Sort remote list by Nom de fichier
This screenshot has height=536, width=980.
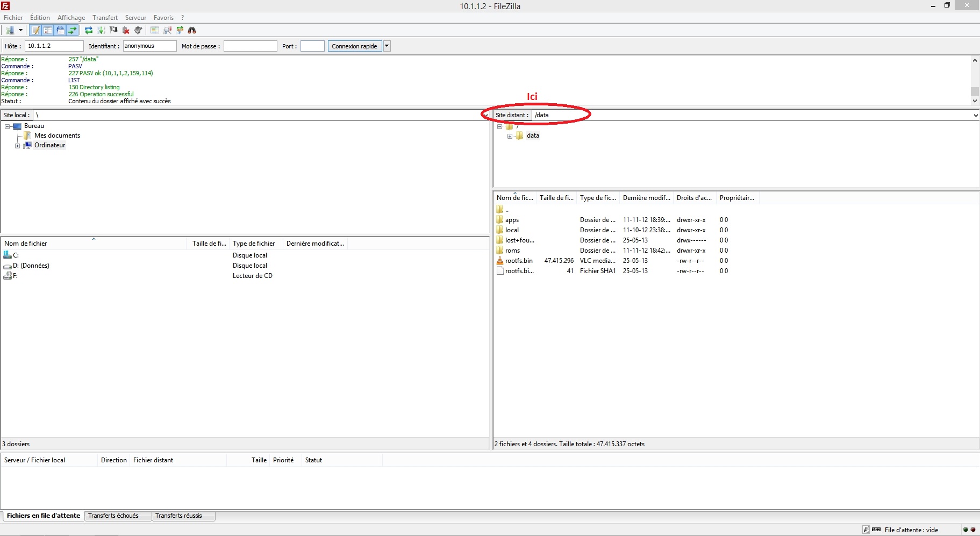[515, 198]
